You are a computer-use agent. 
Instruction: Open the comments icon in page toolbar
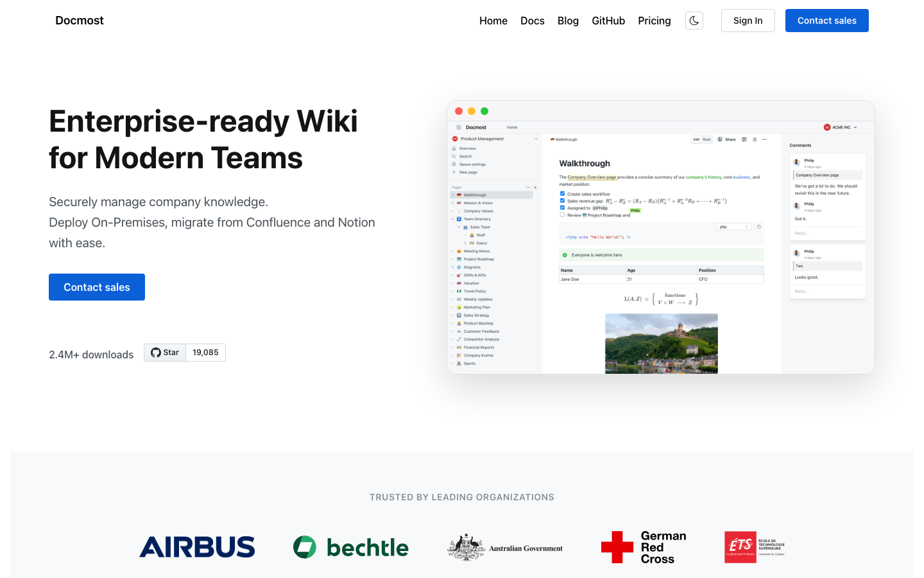[744, 139]
